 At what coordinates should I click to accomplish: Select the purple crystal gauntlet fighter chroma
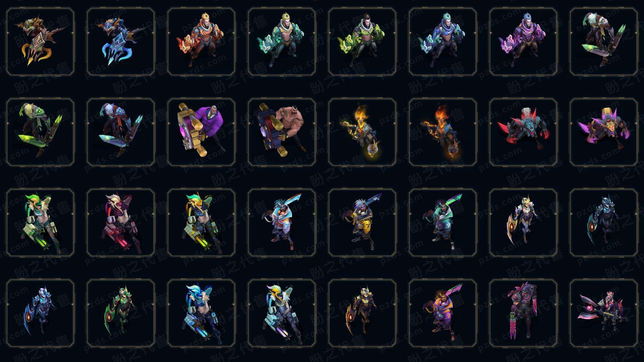(523, 42)
